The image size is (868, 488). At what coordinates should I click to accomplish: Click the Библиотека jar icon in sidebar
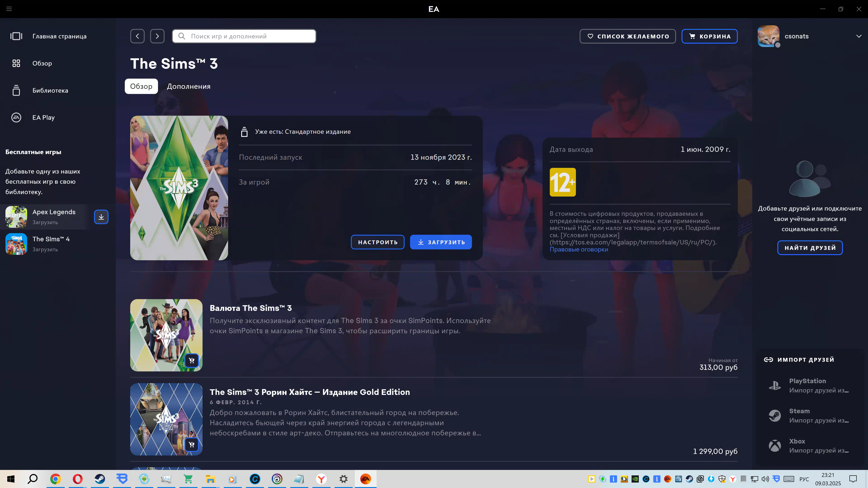click(x=16, y=90)
